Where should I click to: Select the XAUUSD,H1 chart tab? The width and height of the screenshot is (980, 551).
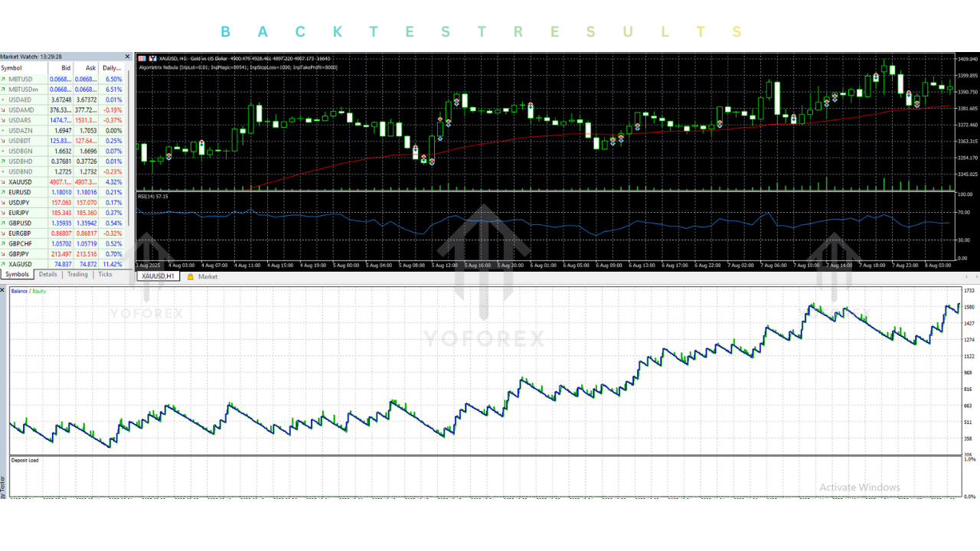(158, 276)
